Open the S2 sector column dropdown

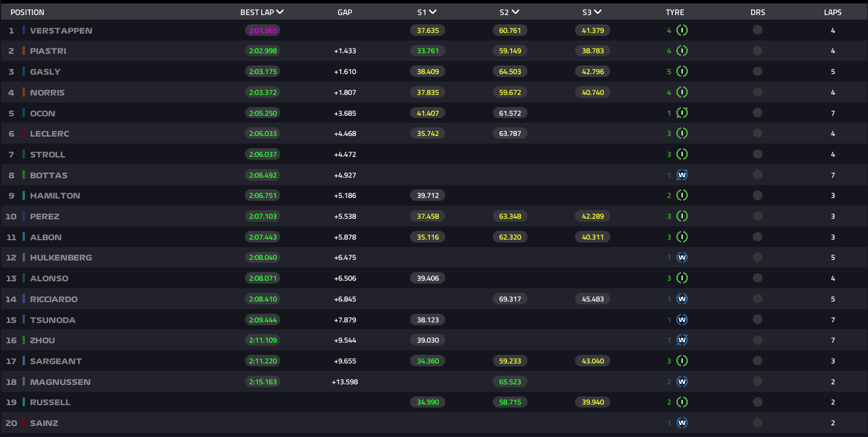point(515,12)
